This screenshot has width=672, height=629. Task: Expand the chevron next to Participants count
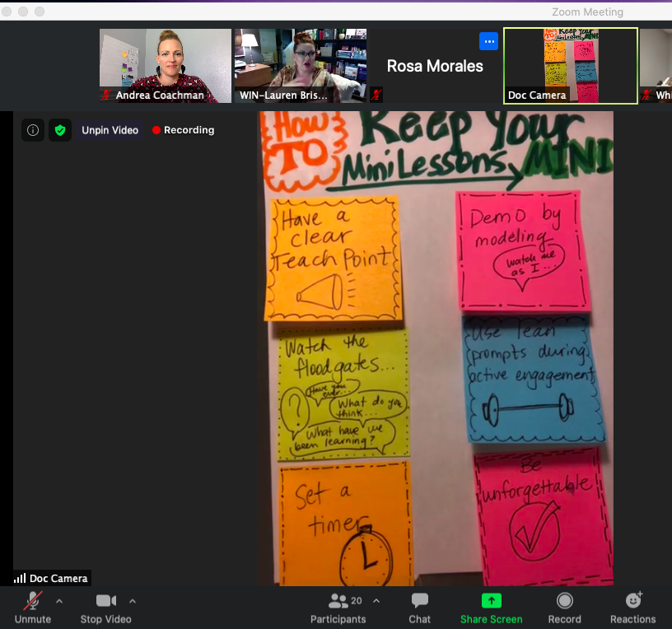point(376,601)
